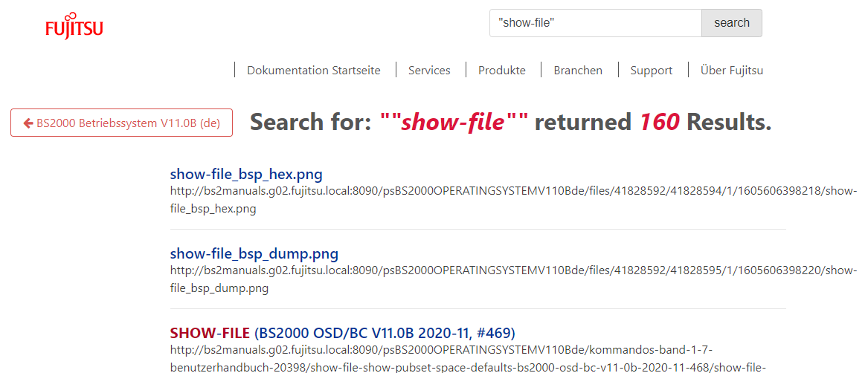Open the show-file_bsp_hex.png result title
The width and height of the screenshot is (868, 373).
[246, 175]
